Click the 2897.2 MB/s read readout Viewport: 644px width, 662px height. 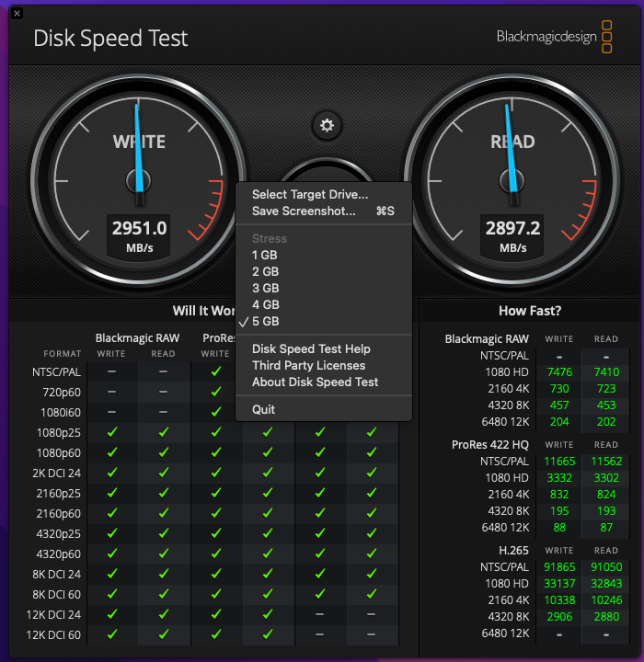(x=512, y=236)
